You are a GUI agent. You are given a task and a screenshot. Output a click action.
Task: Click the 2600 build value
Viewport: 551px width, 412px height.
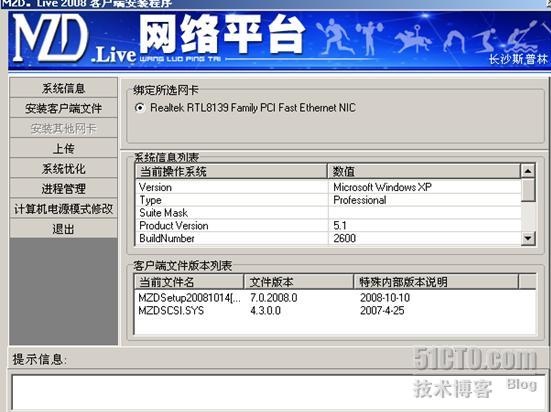344,238
